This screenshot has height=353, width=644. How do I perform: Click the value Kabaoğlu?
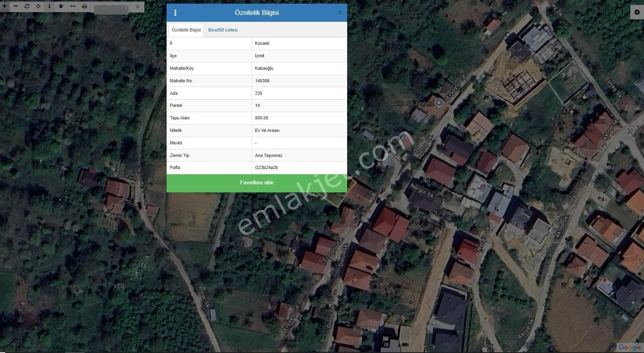tap(264, 68)
